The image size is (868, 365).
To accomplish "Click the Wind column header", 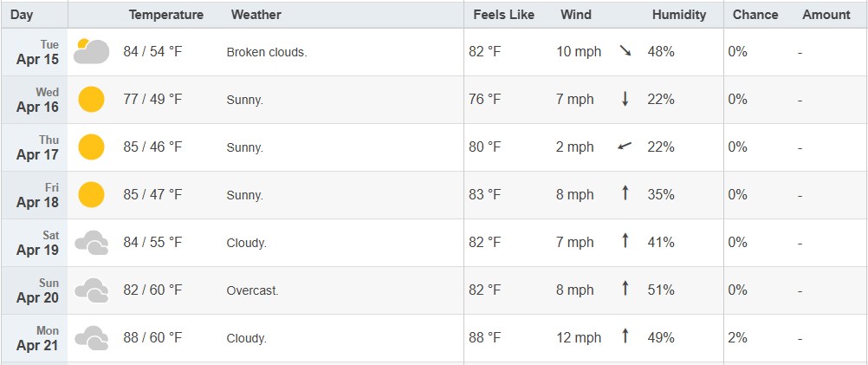I will coord(576,15).
